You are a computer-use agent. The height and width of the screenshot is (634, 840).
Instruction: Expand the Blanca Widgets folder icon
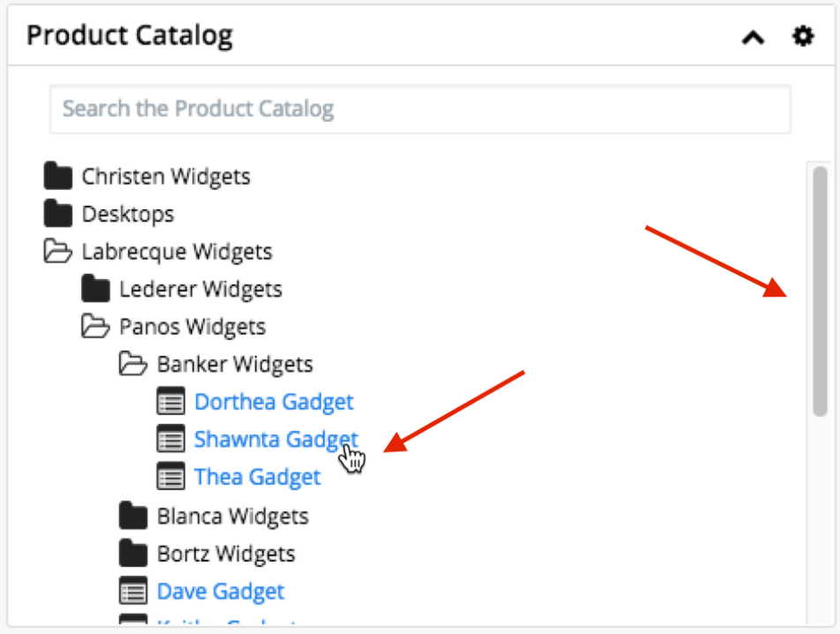pos(133,515)
